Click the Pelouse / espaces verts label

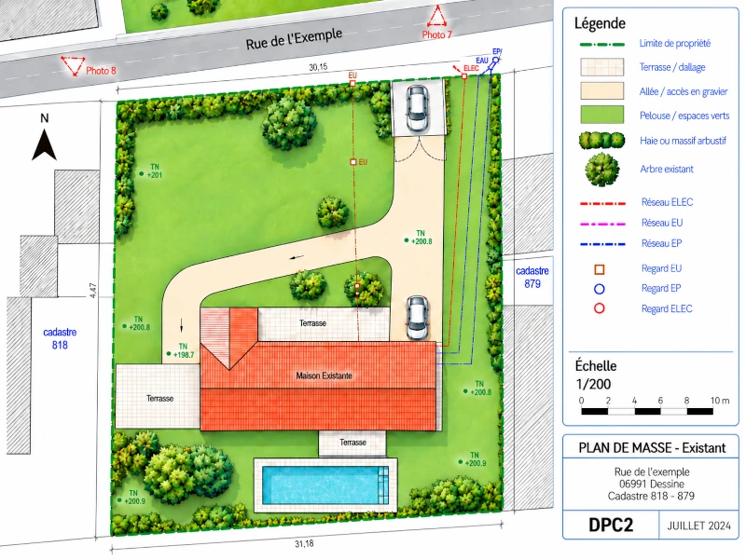[684, 116]
